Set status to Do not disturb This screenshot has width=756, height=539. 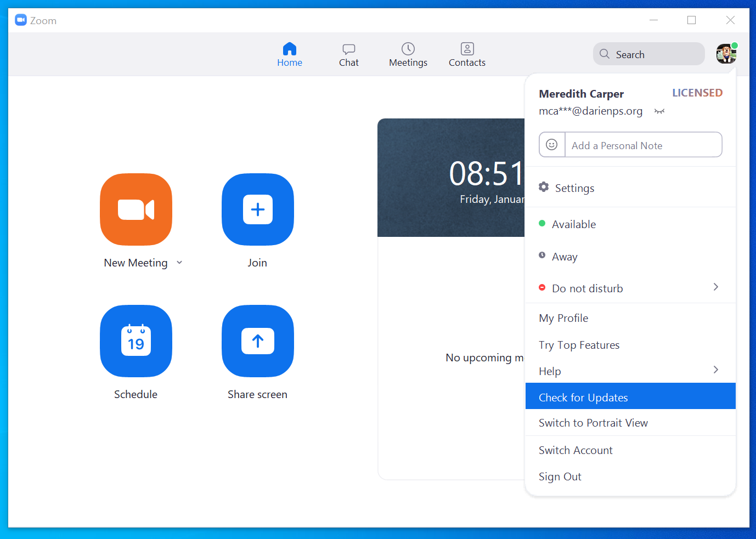point(630,288)
